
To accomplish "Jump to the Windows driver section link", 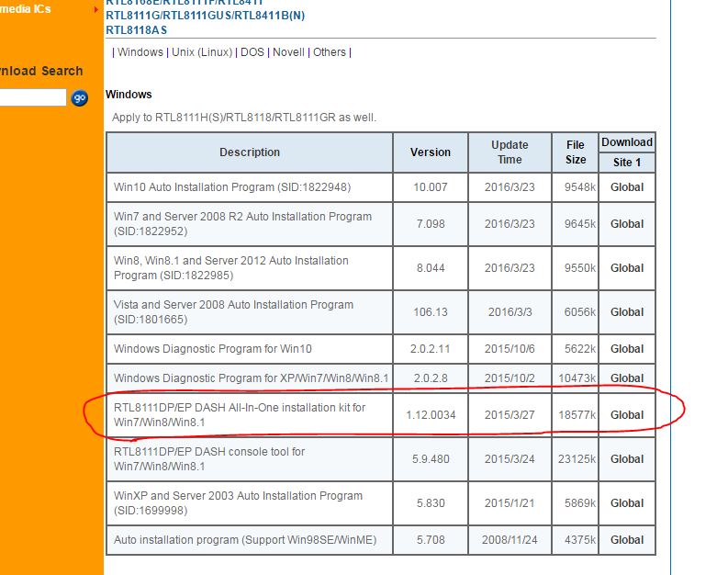I will (x=140, y=52).
